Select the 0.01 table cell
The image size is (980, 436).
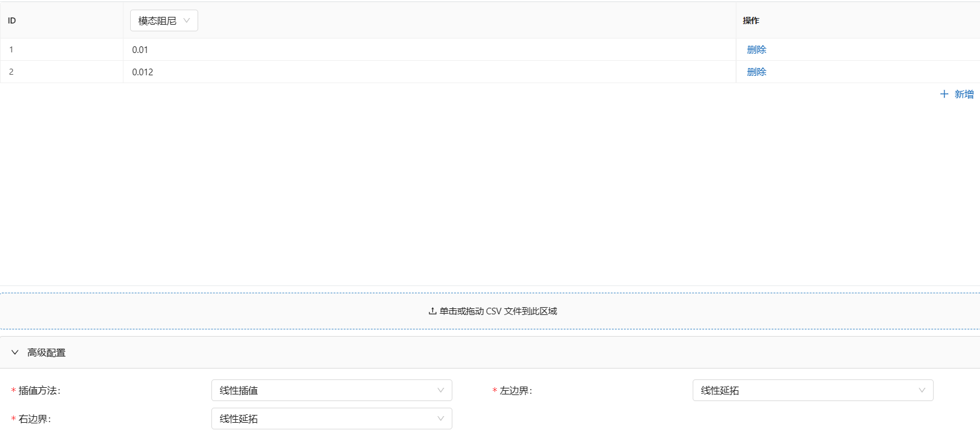[429, 50]
